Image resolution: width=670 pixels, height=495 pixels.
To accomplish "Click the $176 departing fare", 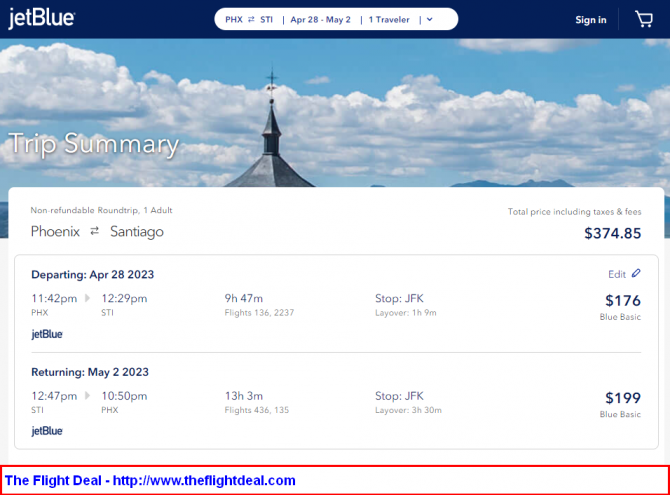I will pyautogui.click(x=623, y=301).
